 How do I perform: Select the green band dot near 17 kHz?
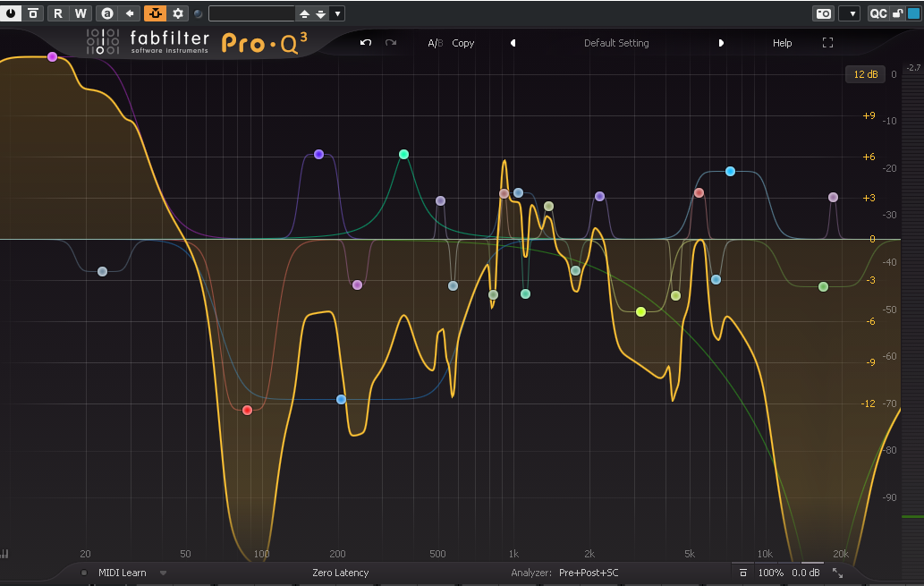(x=823, y=286)
